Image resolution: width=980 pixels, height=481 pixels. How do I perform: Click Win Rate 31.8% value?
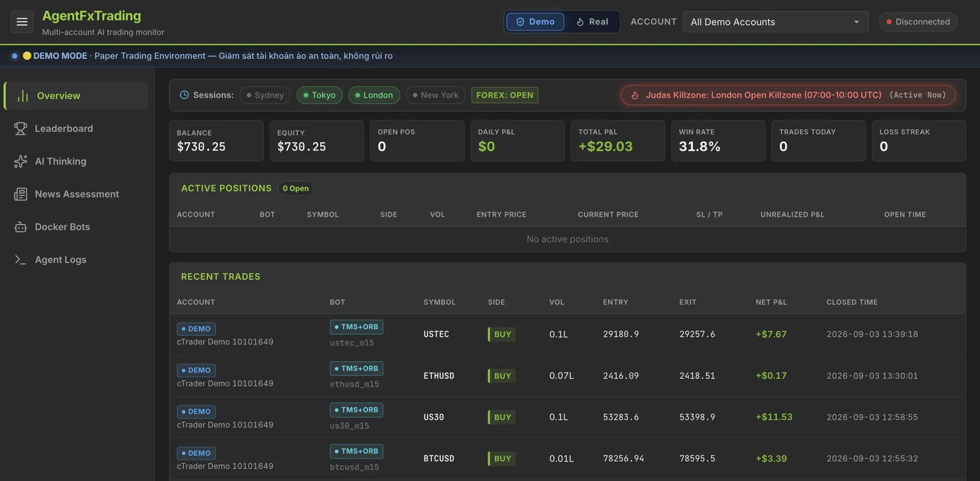point(699,147)
